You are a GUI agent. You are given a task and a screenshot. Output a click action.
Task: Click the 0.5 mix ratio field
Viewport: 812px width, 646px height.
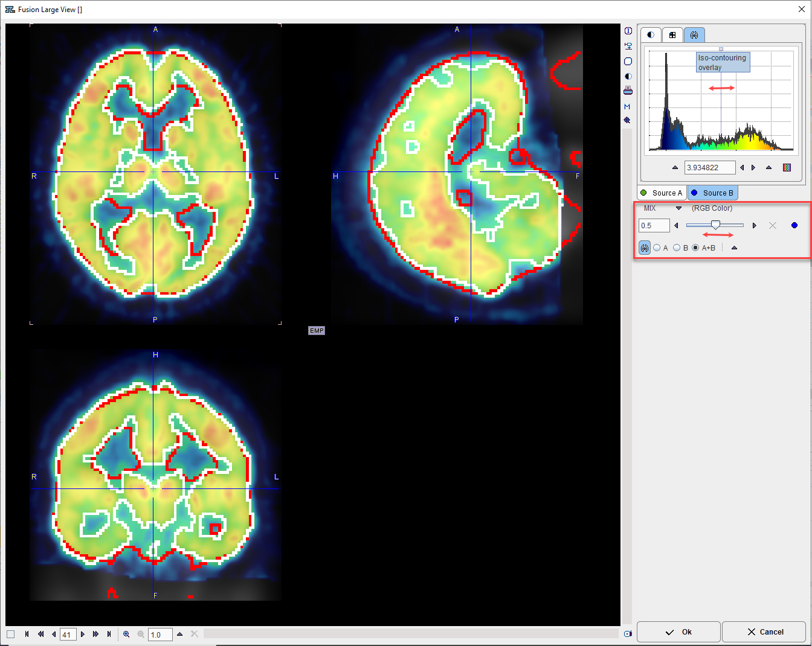click(654, 226)
